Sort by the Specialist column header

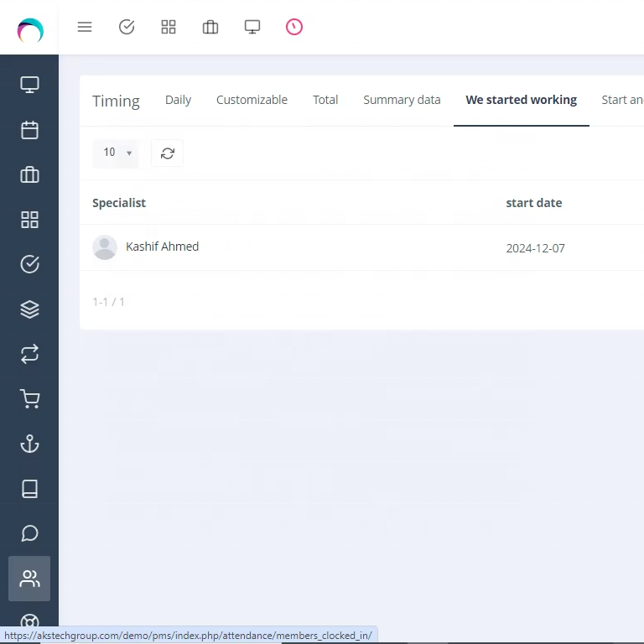click(x=119, y=203)
